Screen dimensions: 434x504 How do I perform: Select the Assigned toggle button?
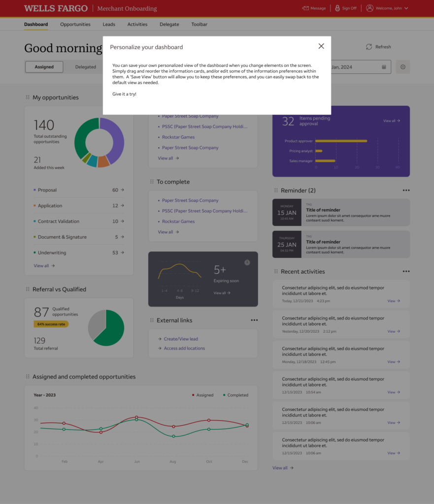[x=44, y=67]
